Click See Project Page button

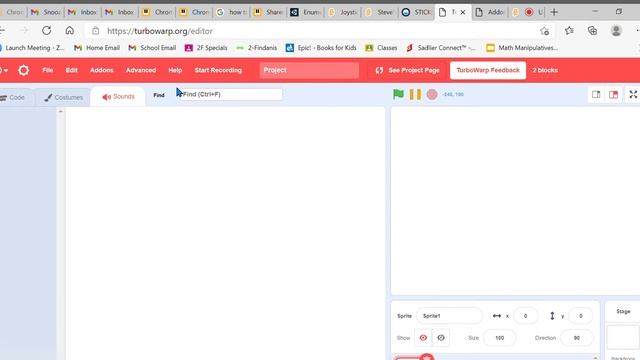408,70
